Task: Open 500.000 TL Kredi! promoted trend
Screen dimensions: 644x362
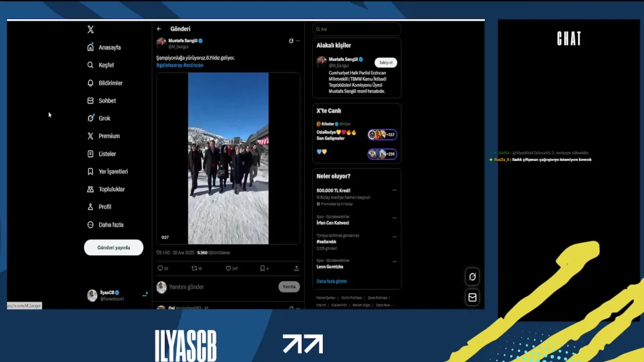Action: coord(334,191)
